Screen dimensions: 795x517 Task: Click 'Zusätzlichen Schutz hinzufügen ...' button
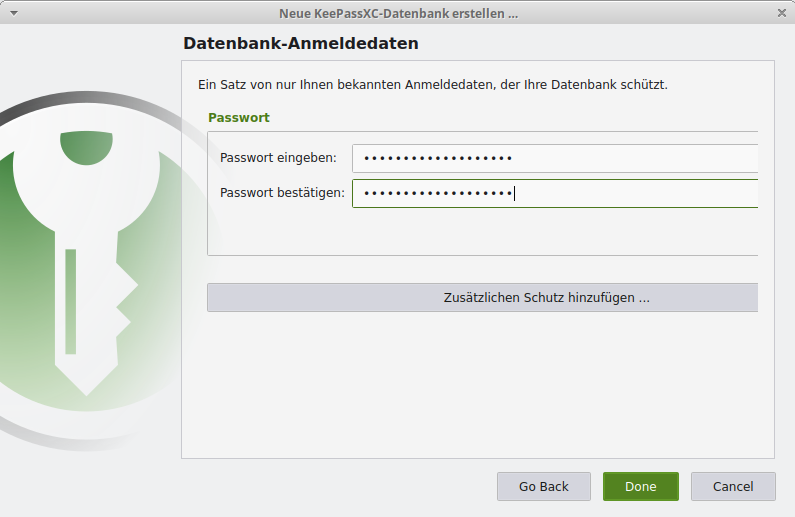coord(483,298)
